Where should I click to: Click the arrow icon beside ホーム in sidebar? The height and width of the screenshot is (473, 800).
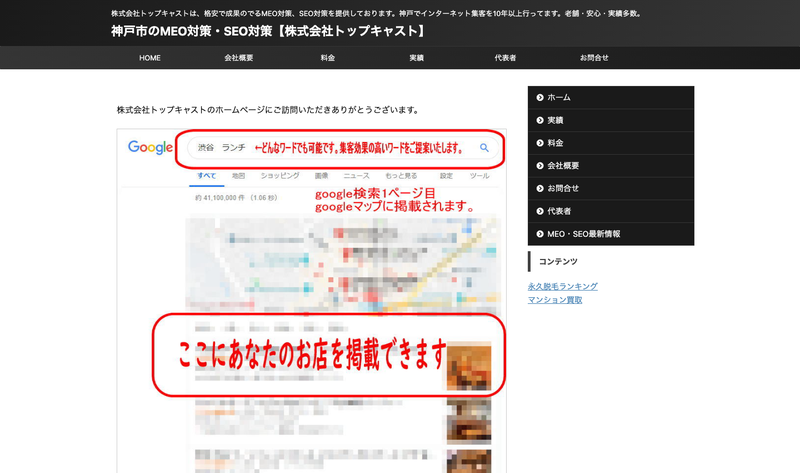tap(540, 97)
